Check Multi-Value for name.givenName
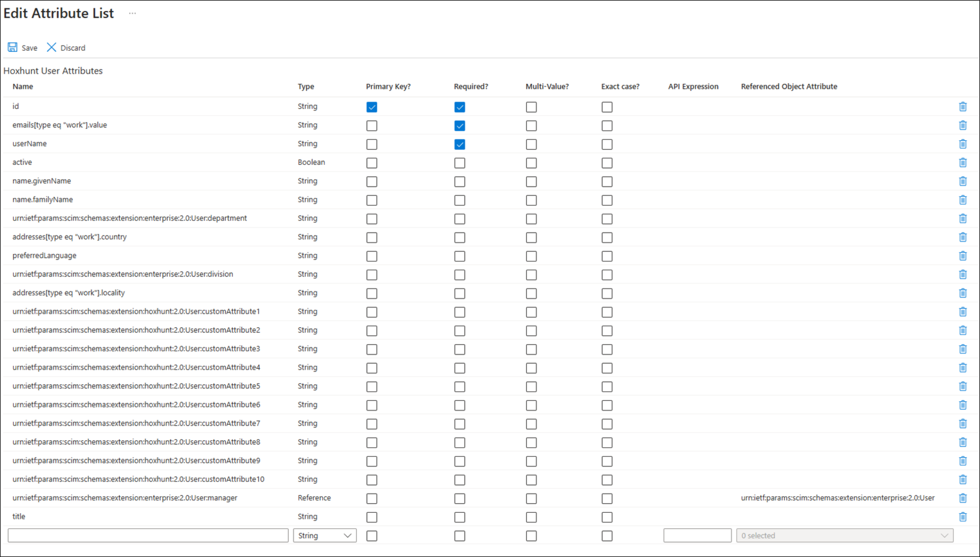This screenshot has height=557, width=980. pos(531,182)
